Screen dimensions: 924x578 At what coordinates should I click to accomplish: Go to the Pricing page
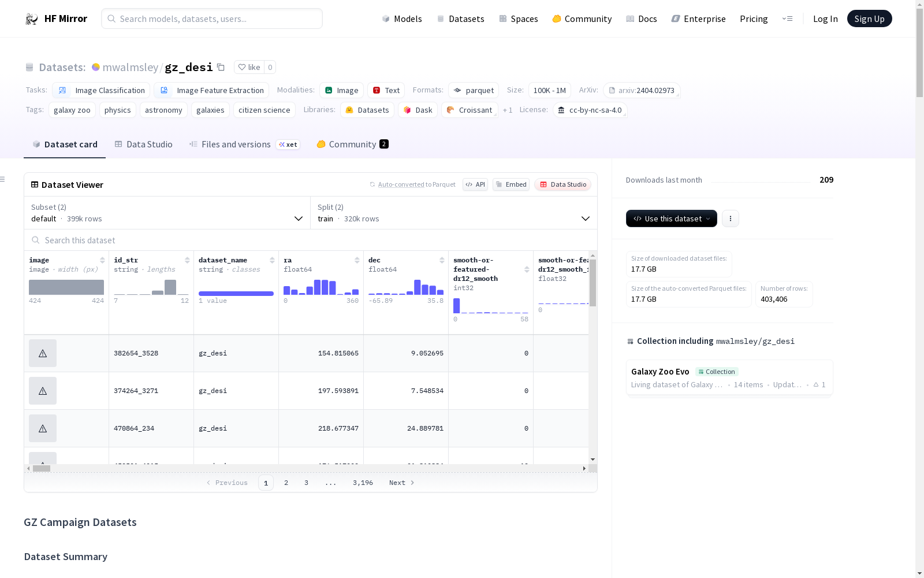pos(754,18)
